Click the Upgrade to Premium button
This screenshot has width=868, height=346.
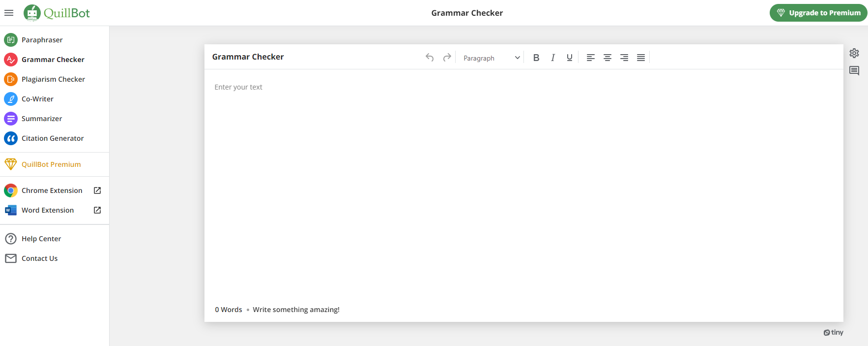[818, 13]
